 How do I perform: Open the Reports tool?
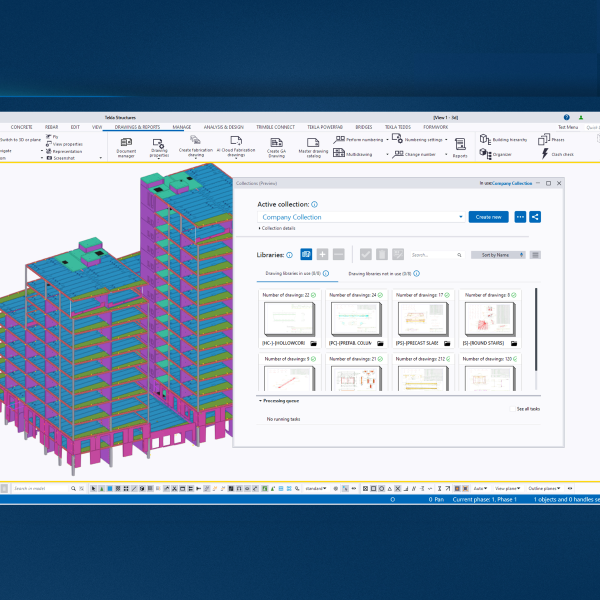[460, 148]
